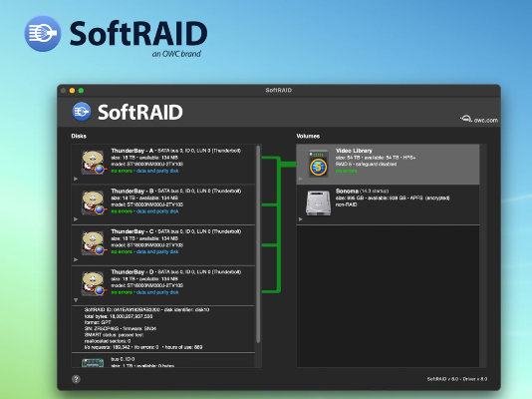
Task: Select the ThunderBay - C disk title
Action: (x=133, y=231)
